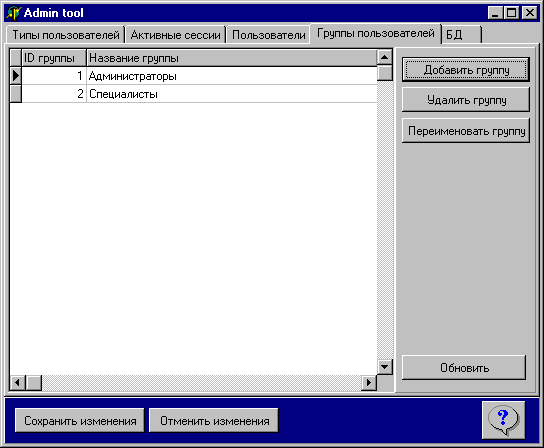Image resolution: width=544 pixels, height=448 pixels.
Task: Click Добавить группу button
Action: pos(466,70)
